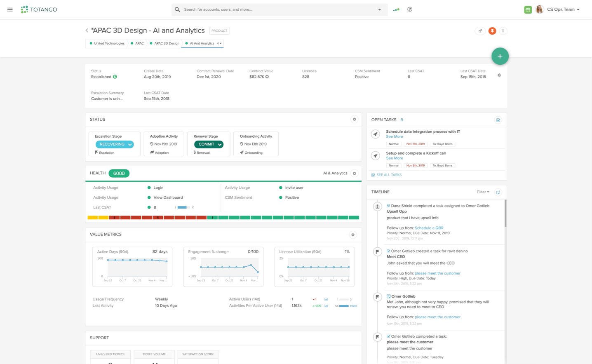Click the info icon next to Established status

(x=115, y=77)
